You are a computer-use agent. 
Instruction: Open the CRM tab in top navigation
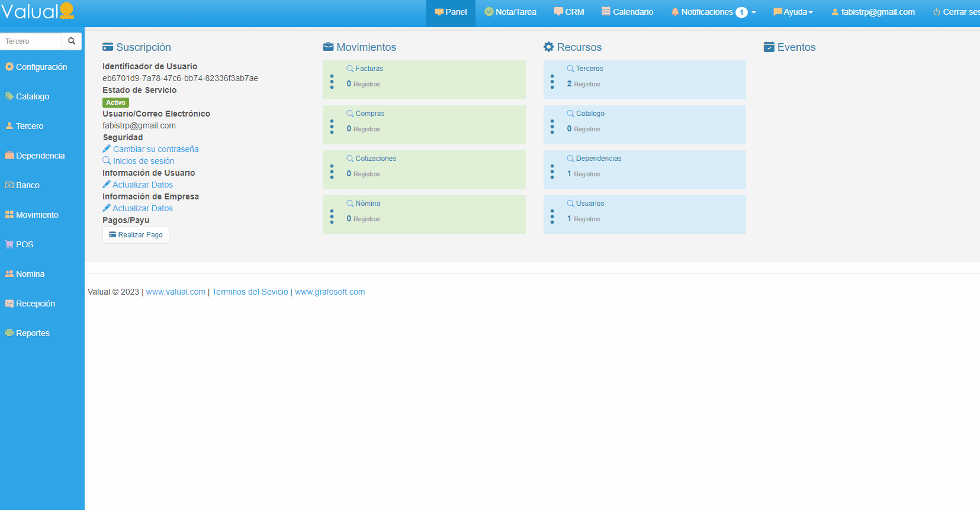point(569,12)
